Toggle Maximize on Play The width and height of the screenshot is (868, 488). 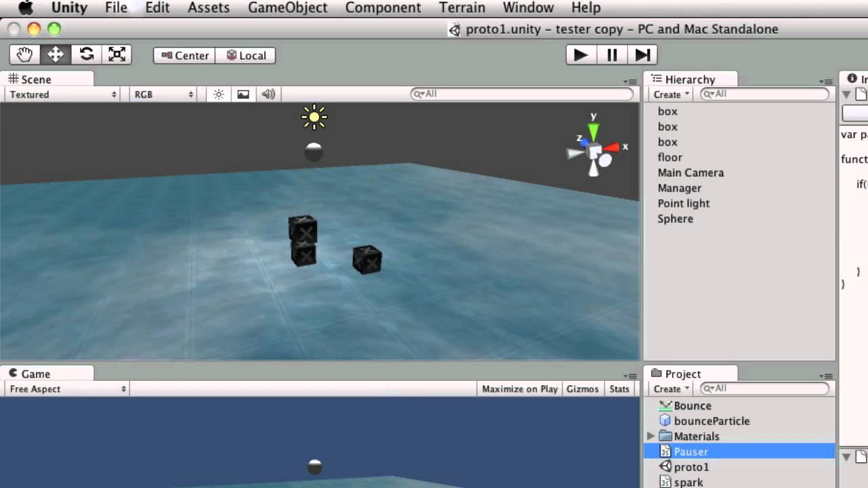point(519,389)
